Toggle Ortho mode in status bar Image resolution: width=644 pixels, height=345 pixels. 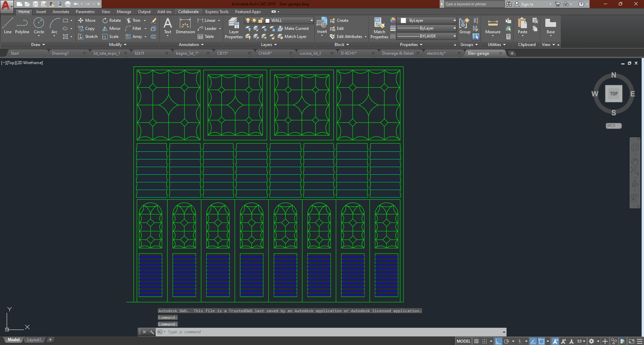coord(499,341)
